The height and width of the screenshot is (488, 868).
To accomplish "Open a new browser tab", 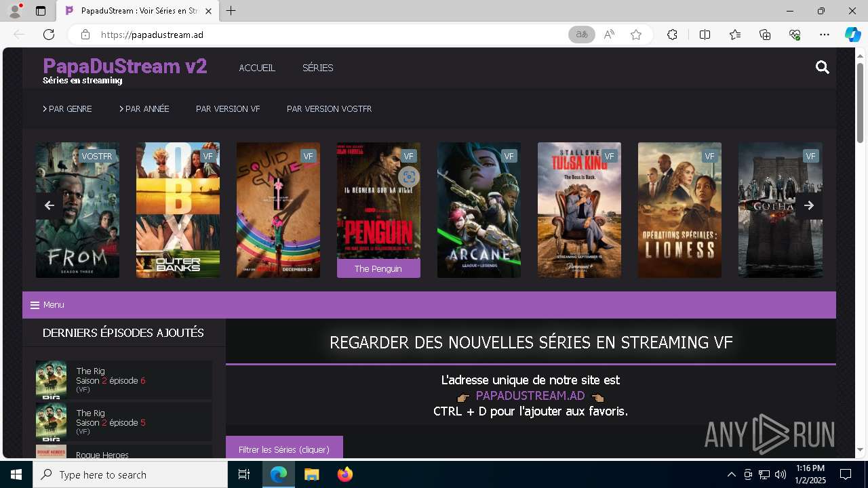I will click(x=231, y=11).
